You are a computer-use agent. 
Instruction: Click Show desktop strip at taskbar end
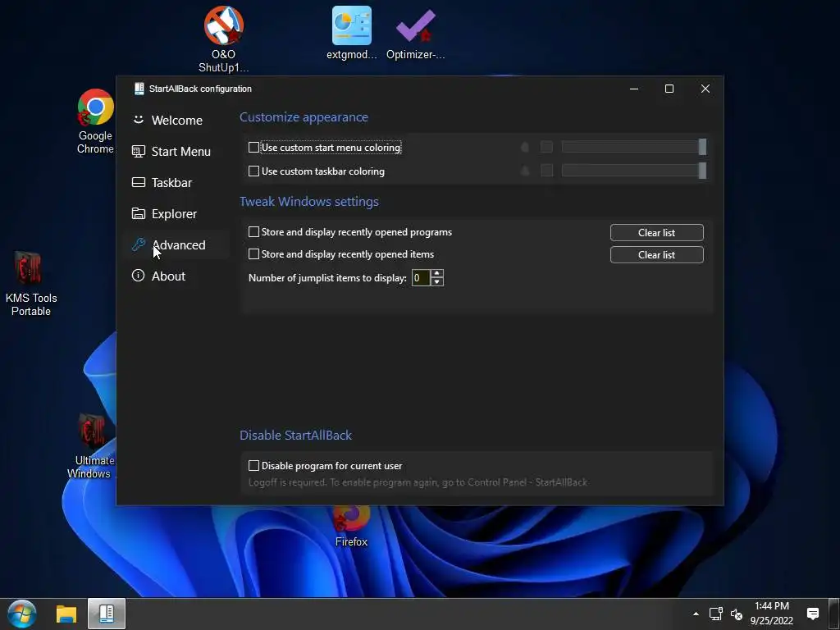[x=835, y=614]
